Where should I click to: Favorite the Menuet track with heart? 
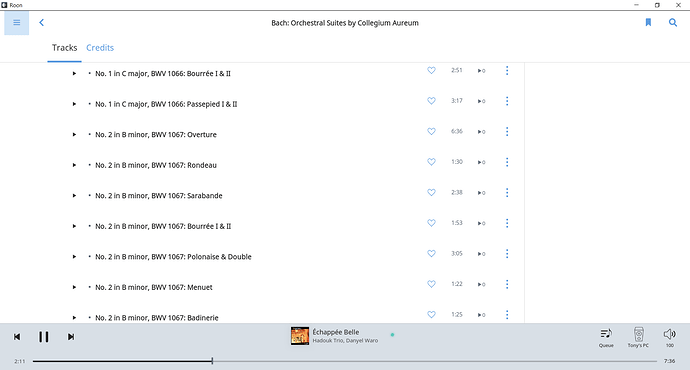(x=431, y=284)
